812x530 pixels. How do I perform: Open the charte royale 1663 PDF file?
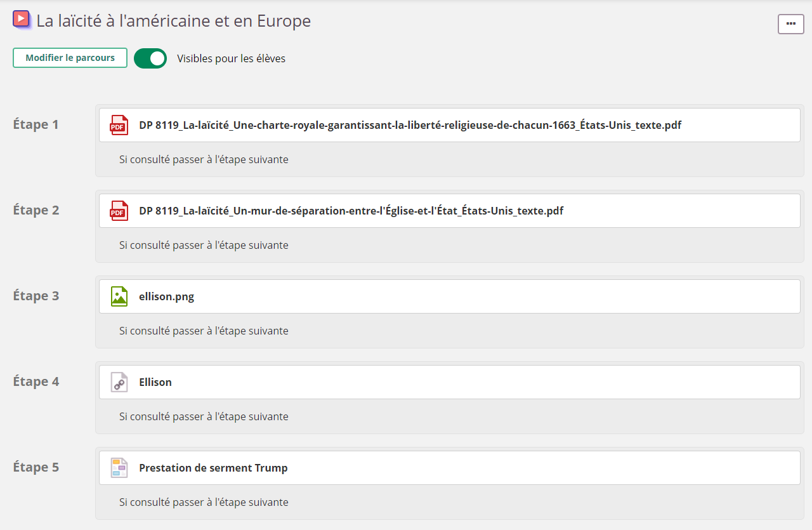[410, 125]
